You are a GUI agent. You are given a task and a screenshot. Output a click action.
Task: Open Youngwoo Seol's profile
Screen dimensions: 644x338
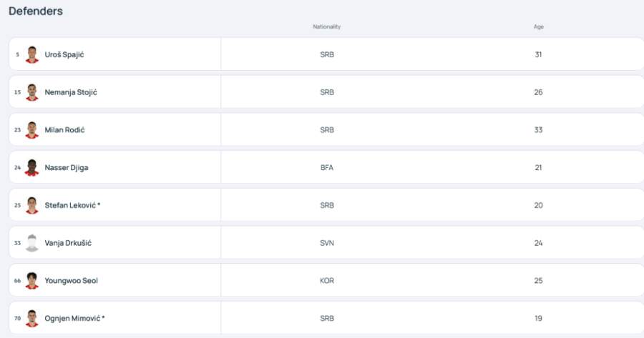[71, 281]
